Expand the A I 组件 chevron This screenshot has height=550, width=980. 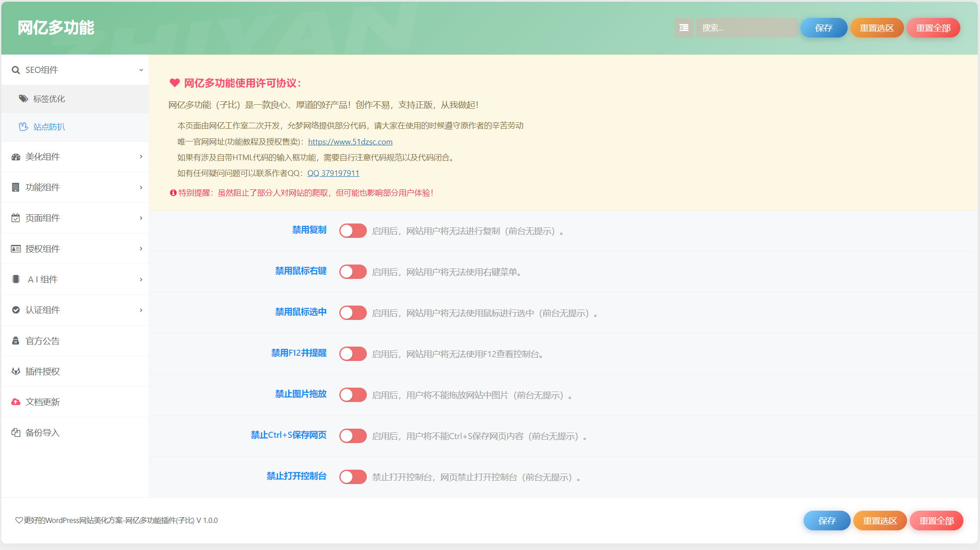141,279
